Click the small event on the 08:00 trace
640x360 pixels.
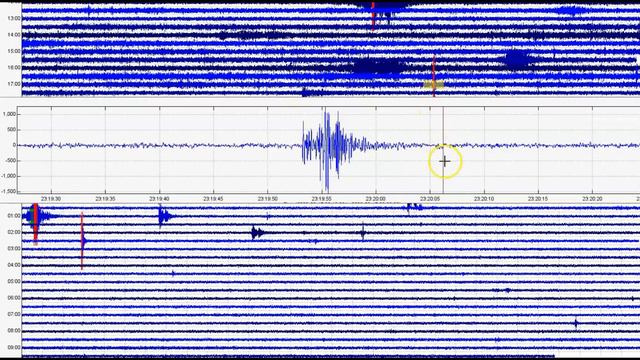pyautogui.click(x=576, y=323)
